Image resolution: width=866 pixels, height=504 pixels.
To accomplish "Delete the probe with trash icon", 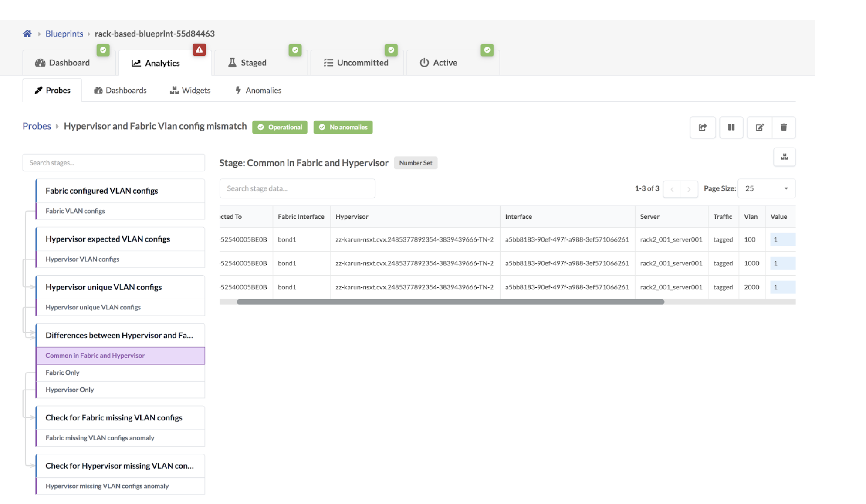I will (x=783, y=127).
